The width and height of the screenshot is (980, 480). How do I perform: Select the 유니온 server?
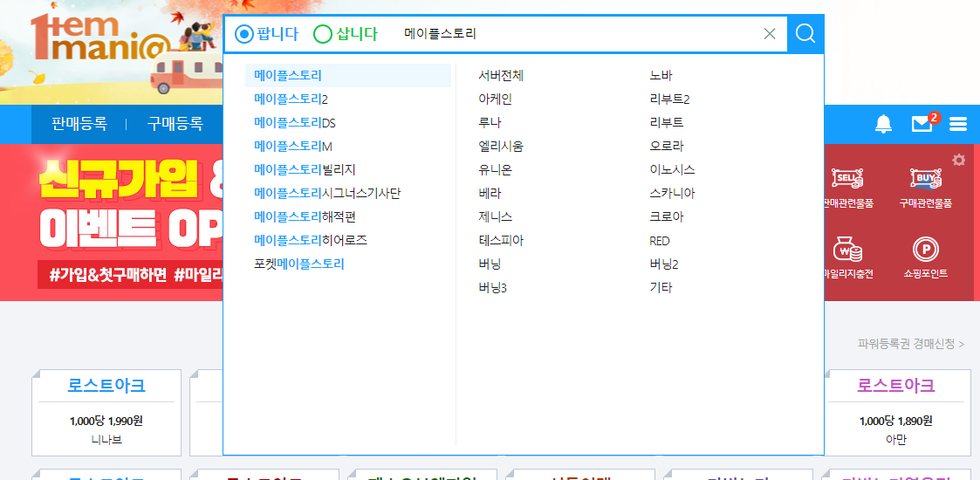(495, 170)
